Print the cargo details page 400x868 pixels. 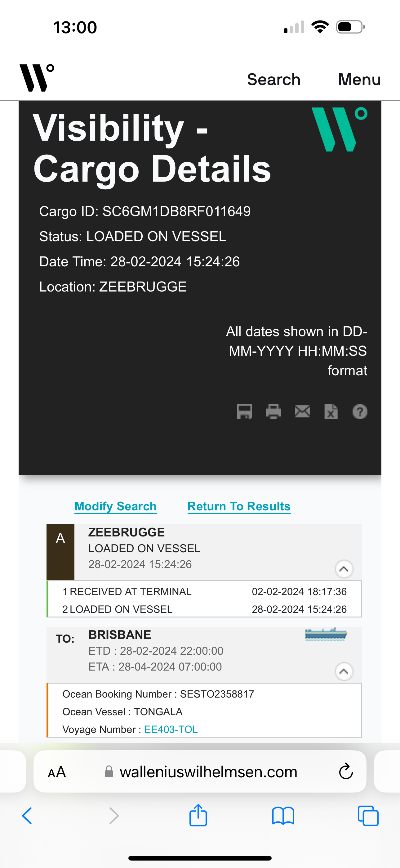point(273,411)
